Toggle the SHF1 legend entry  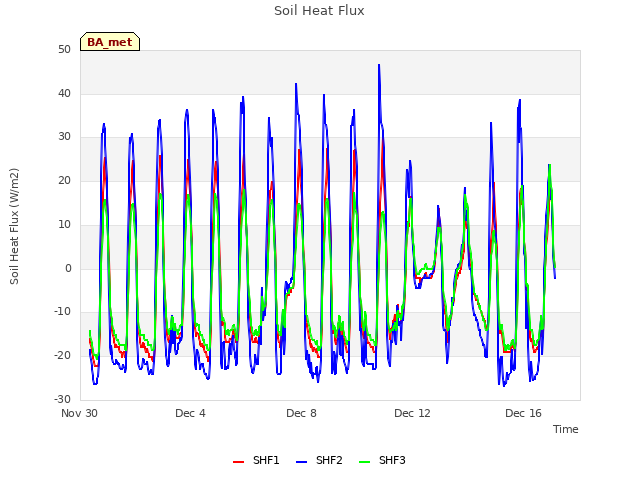pyautogui.click(x=256, y=461)
